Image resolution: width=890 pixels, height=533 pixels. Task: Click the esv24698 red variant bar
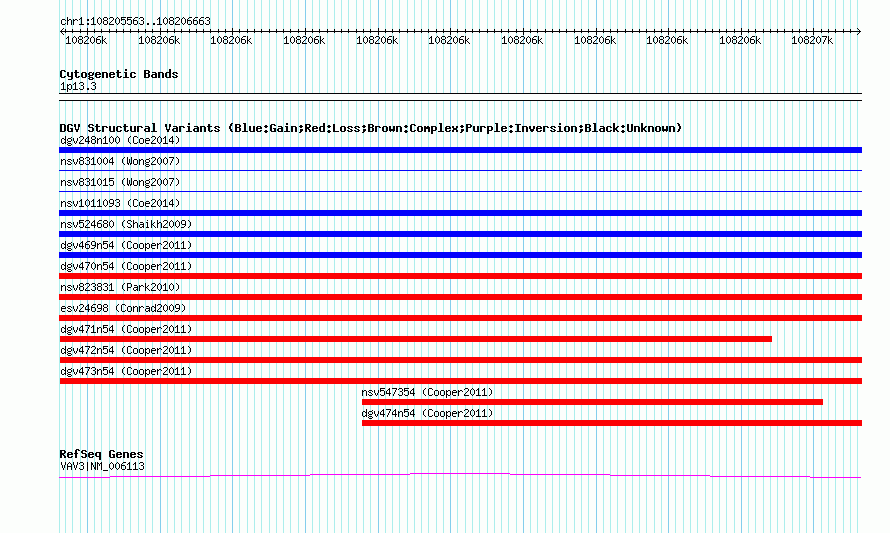pyautogui.click(x=460, y=318)
